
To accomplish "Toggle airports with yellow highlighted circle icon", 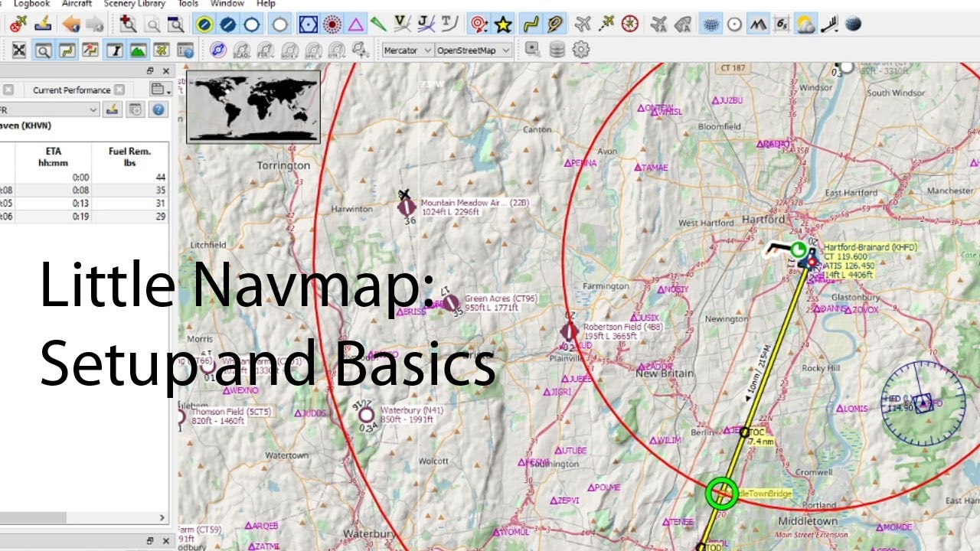I will click(204, 24).
